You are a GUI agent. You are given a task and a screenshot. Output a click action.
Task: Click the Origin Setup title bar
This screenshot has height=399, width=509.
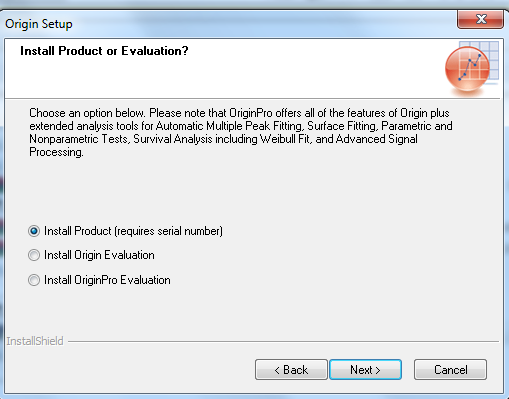click(230, 24)
